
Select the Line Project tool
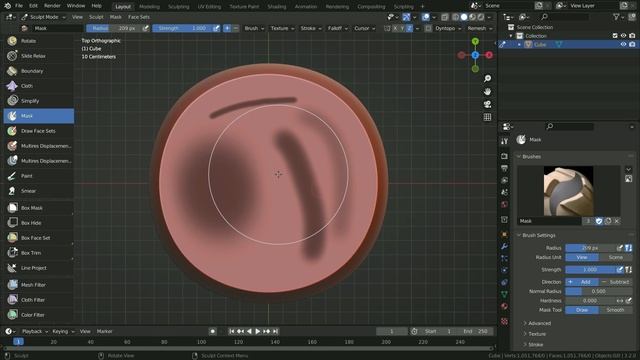[39, 268]
